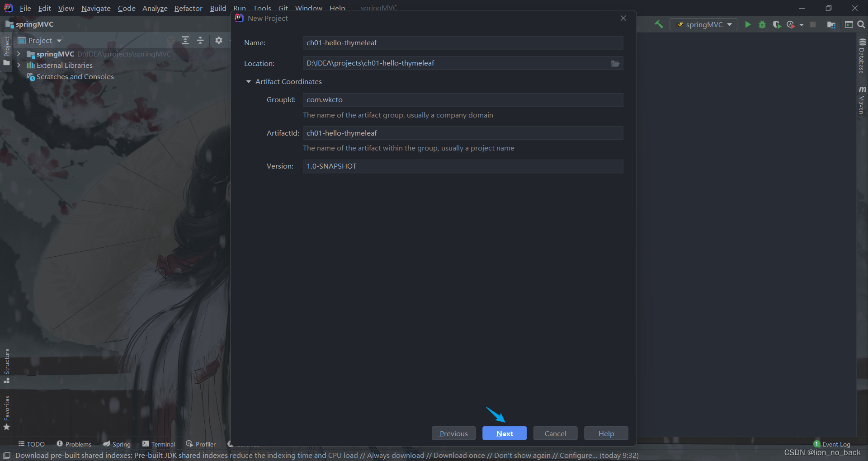
Task: Open the Edit menu
Action: pos(44,8)
